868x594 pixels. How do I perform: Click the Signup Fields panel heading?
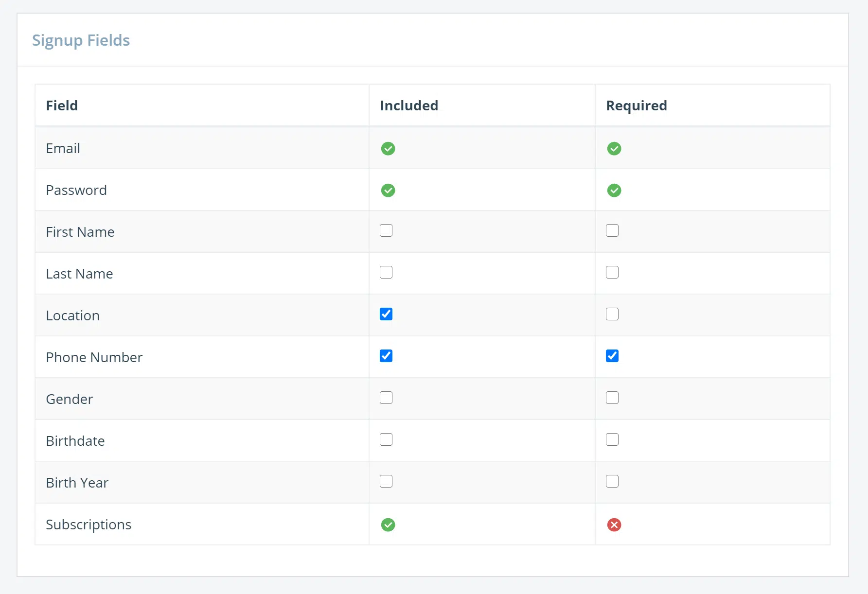[x=81, y=40]
